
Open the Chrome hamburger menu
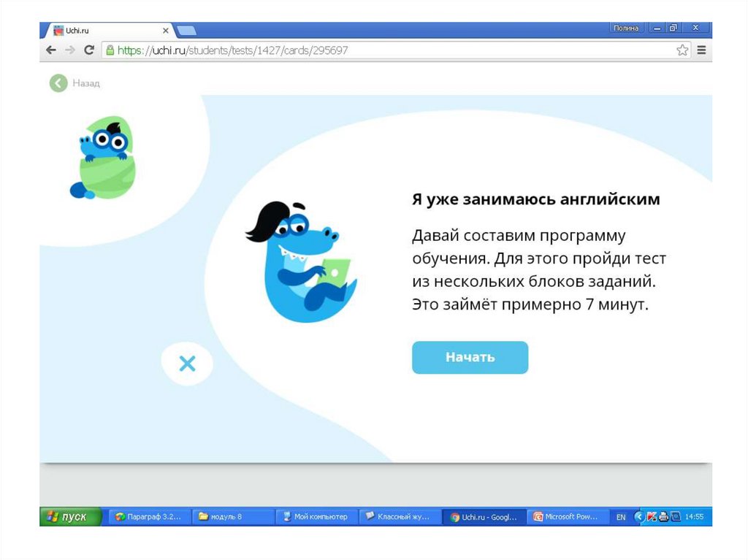[701, 50]
